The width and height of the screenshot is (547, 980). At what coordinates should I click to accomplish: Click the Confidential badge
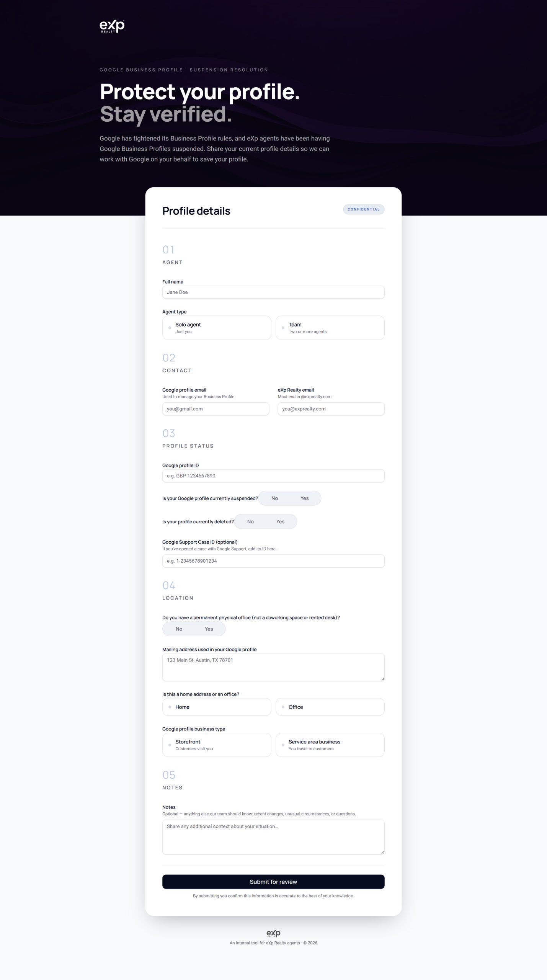click(364, 209)
